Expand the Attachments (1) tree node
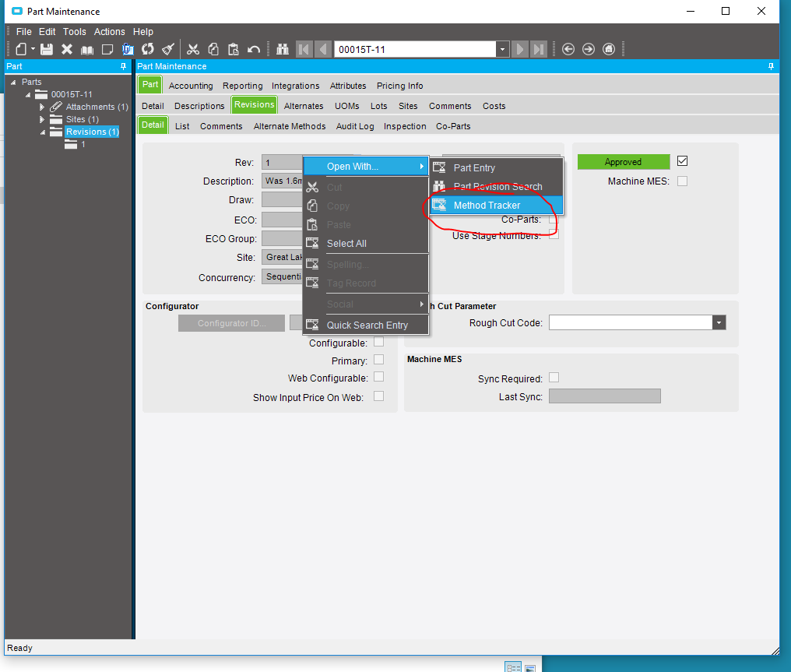The height and width of the screenshot is (672, 791). [x=42, y=107]
